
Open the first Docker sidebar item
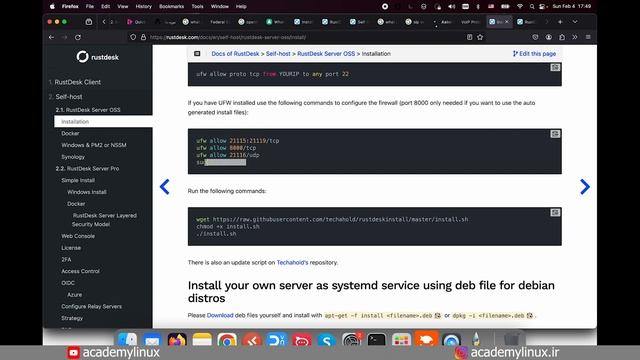70,133
